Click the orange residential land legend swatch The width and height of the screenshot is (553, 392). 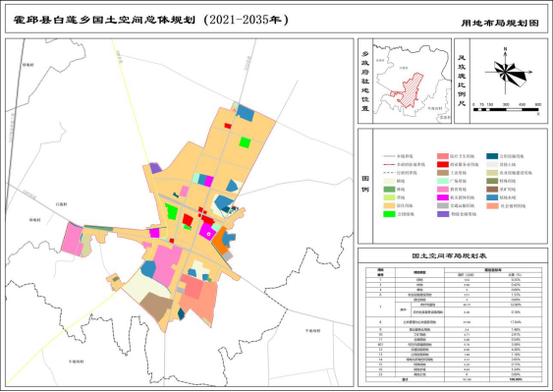coord(389,205)
